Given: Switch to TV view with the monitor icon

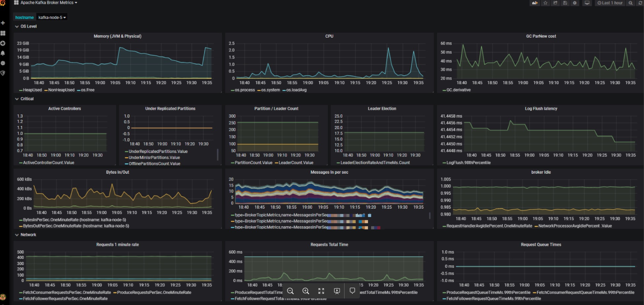Looking at the screenshot, I should pyautogui.click(x=587, y=3).
